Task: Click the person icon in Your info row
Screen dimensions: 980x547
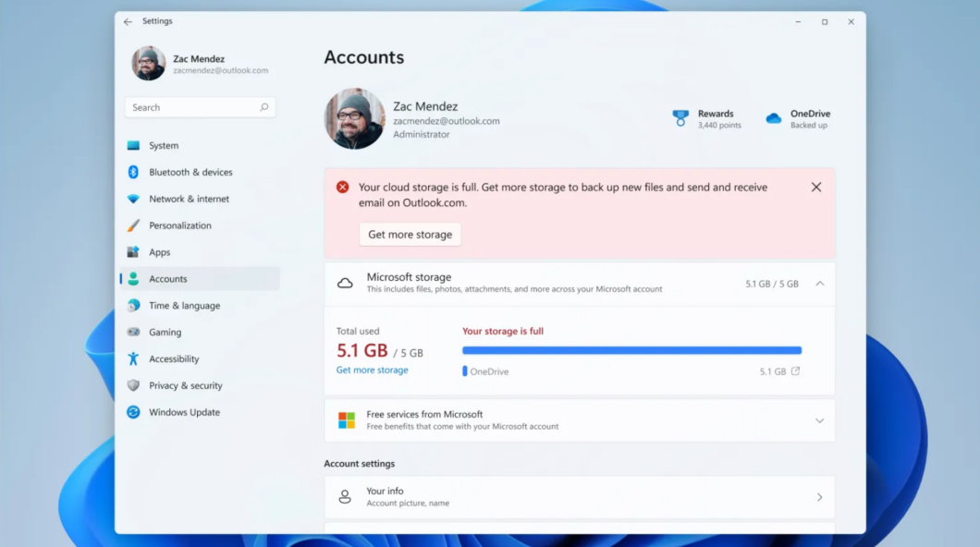Action: (344, 497)
